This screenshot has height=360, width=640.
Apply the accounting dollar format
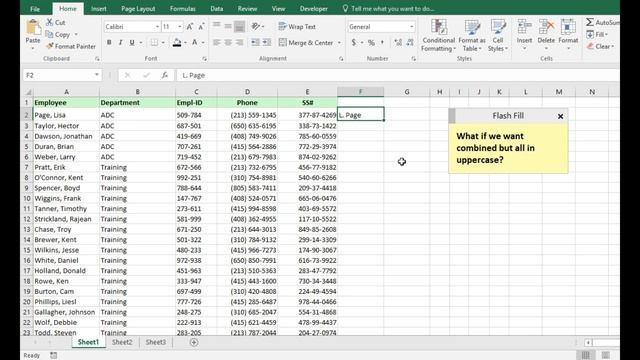click(x=353, y=42)
